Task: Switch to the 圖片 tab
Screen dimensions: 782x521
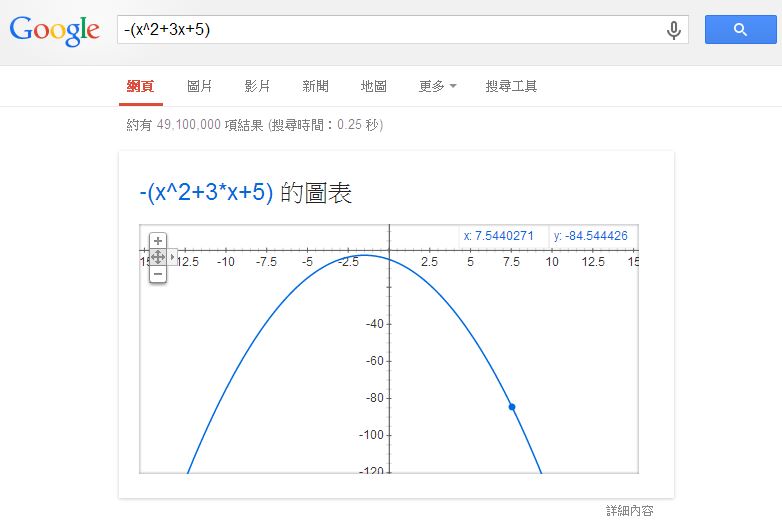Action: (x=200, y=86)
